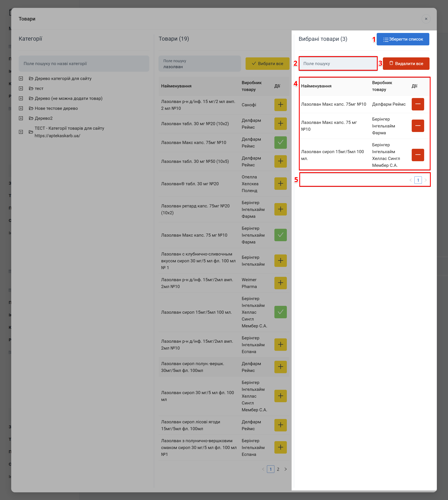Expand Дерево категорій для сайту node
This screenshot has width=448, height=500.
point(21,79)
